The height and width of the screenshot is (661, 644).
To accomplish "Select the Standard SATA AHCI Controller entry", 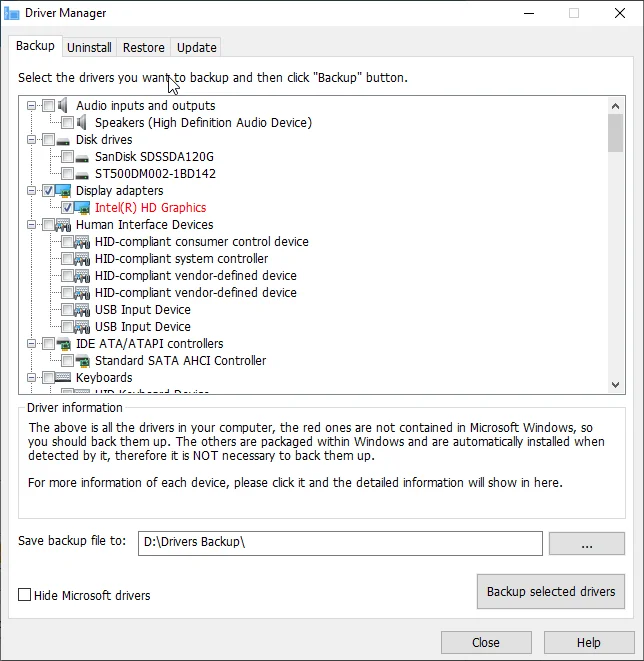I will (180, 360).
